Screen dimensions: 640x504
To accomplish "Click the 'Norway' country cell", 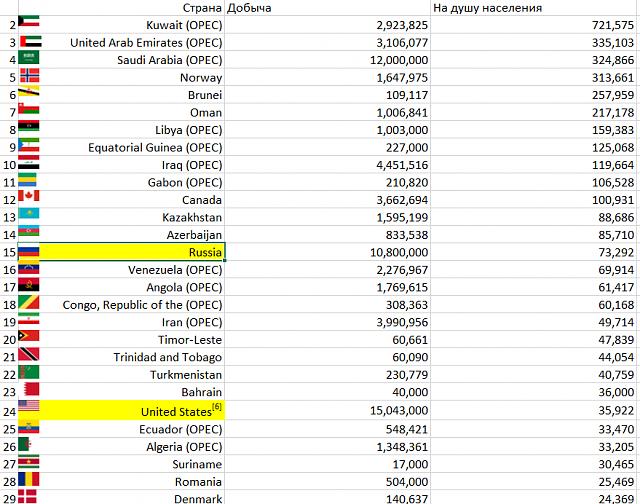I will pos(121,78).
